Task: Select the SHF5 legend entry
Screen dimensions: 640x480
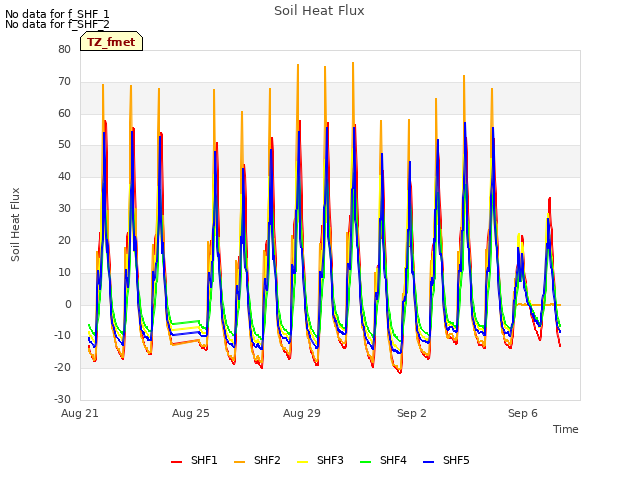Action: click(447, 460)
